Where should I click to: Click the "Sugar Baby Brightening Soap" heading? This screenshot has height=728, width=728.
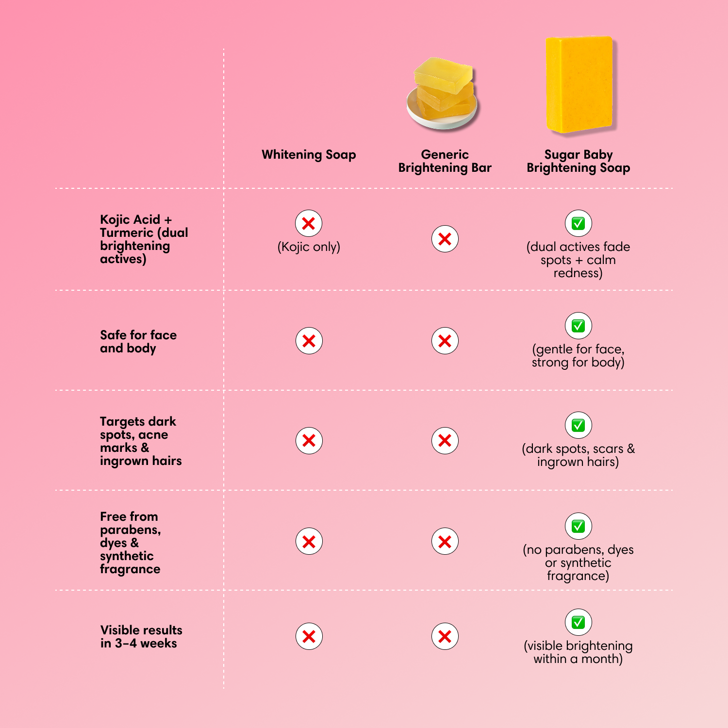[x=578, y=161]
